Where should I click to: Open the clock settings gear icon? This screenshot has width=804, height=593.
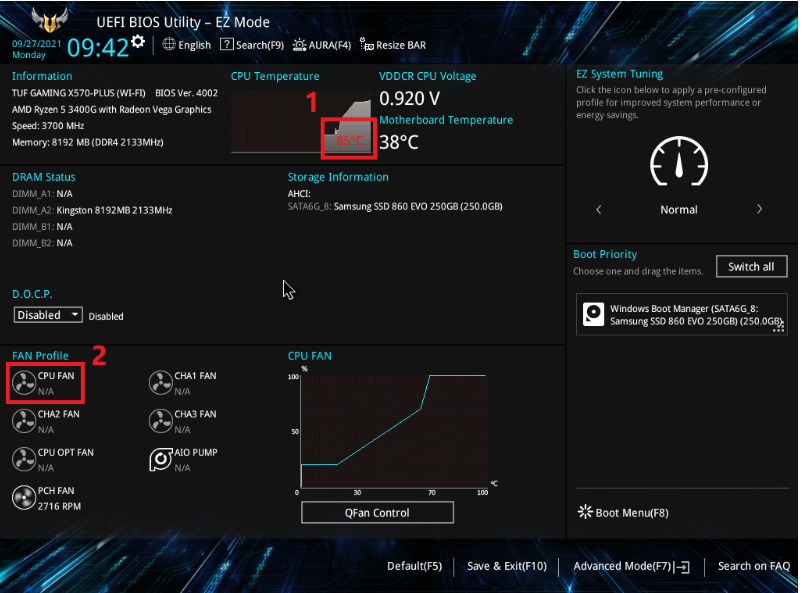(x=137, y=42)
